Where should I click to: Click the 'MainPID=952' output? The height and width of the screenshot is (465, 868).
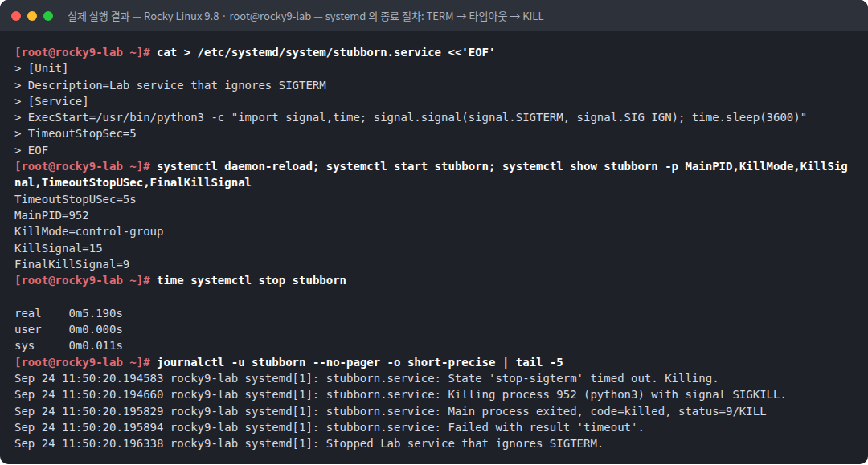(x=51, y=215)
